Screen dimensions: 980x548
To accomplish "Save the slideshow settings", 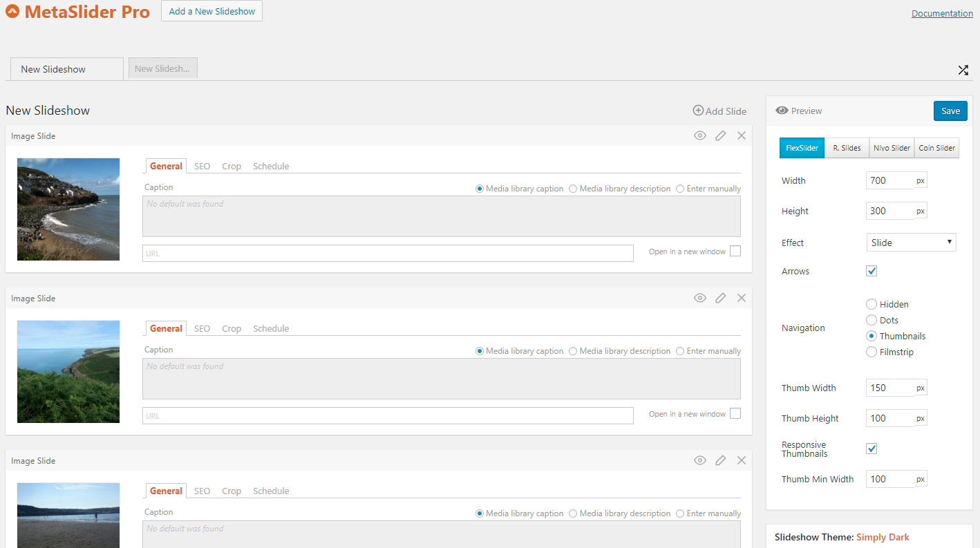I will pyautogui.click(x=950, y=111).
